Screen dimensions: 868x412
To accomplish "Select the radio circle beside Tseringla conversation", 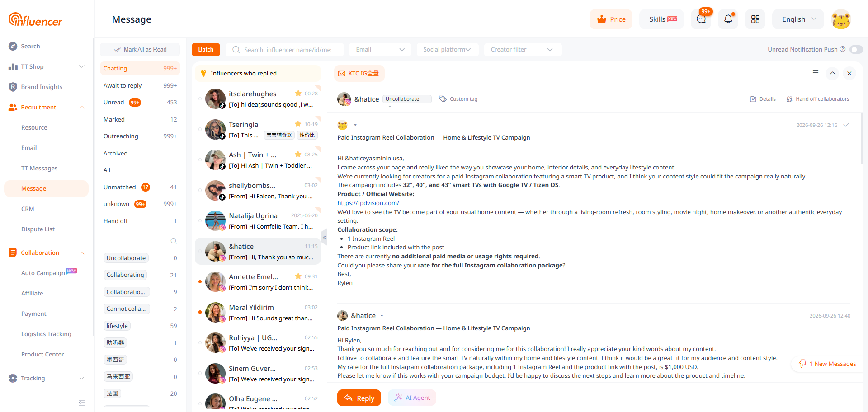I will click(x=200, y=130).
